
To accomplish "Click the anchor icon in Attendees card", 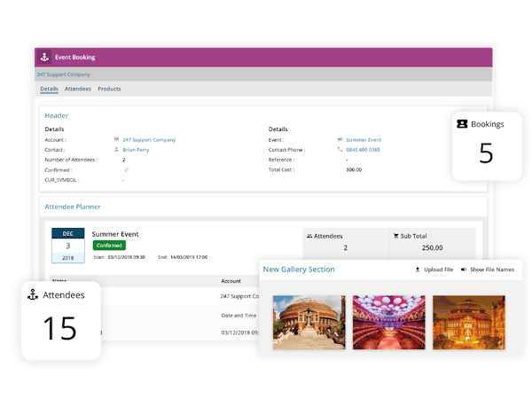I will coord(33,294).
